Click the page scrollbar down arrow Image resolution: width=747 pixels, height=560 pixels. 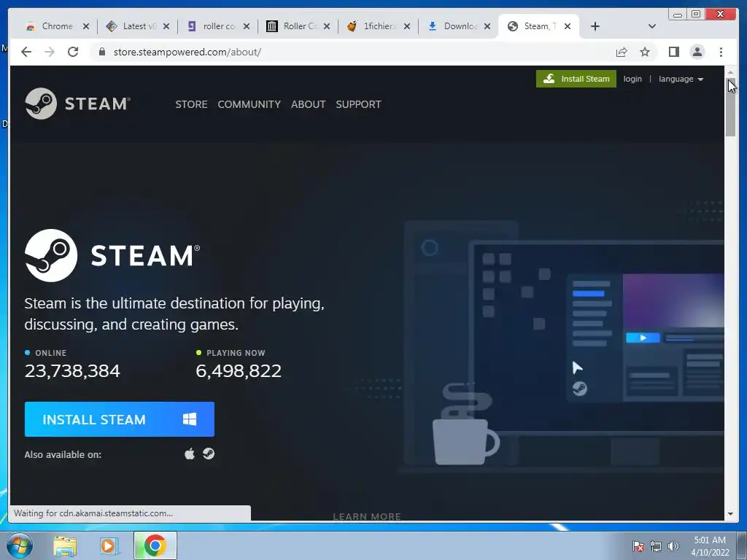pos(730,514)
